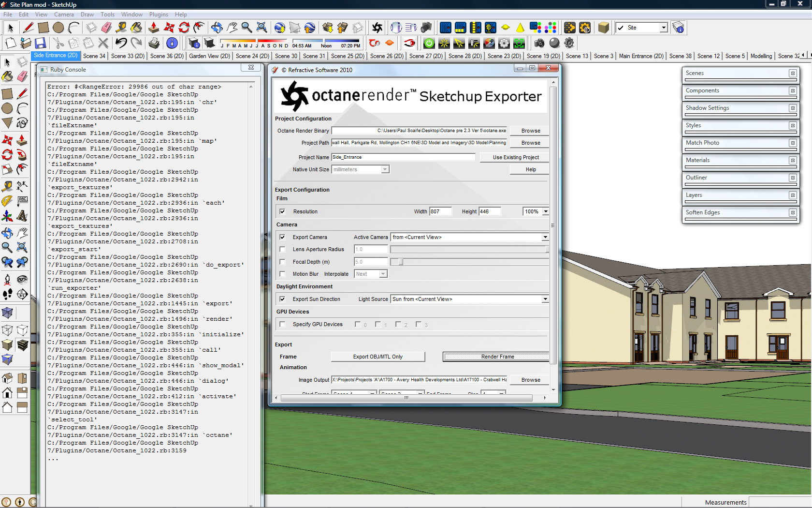This screenshot has width=812, height=508.
Task: Click the Render Frame button
Action: coord(496,357)
